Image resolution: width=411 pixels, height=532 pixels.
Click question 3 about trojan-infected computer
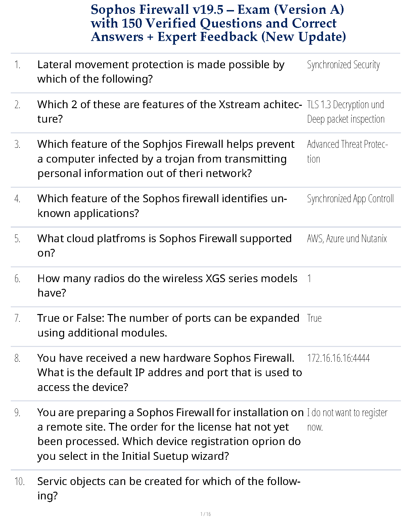tap(166, 159)
